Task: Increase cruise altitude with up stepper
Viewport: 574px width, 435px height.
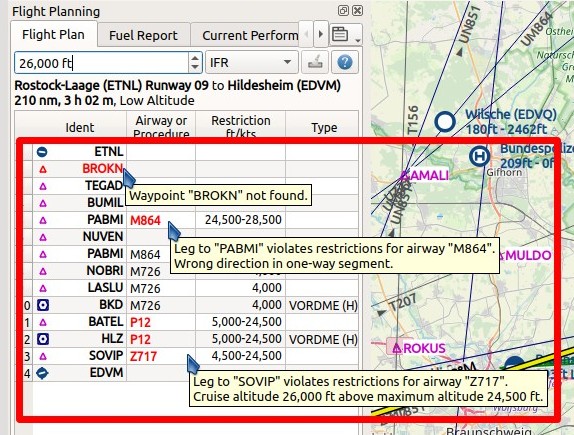Action: click(x=195, y=58)
